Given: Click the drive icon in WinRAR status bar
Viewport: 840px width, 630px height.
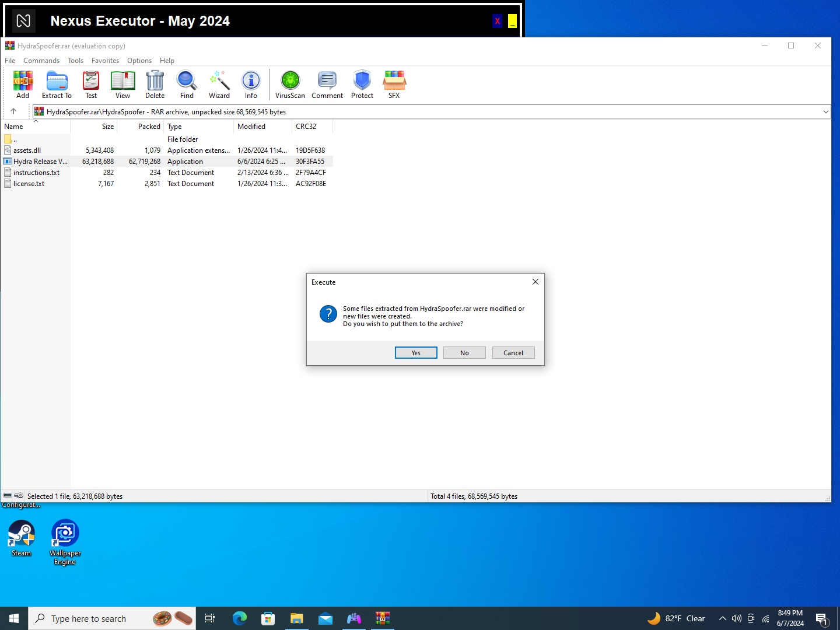Looking at the screenshot, I should pyautogui.click(x=8, y=496).
